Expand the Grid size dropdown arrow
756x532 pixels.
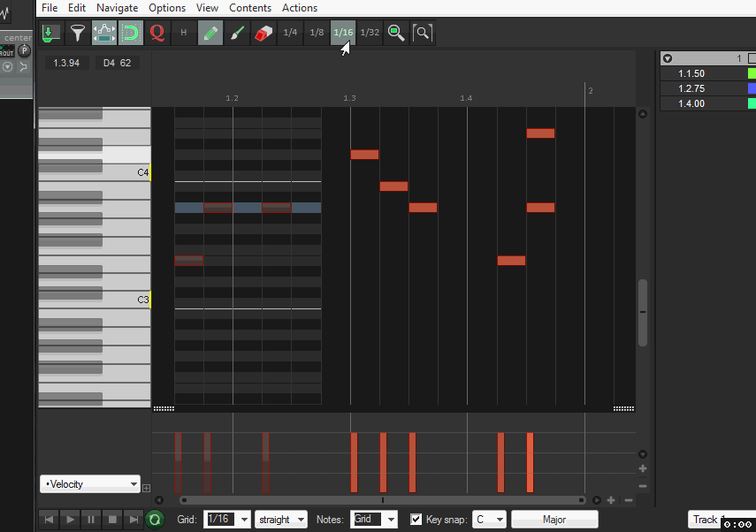tap(244, 520)
